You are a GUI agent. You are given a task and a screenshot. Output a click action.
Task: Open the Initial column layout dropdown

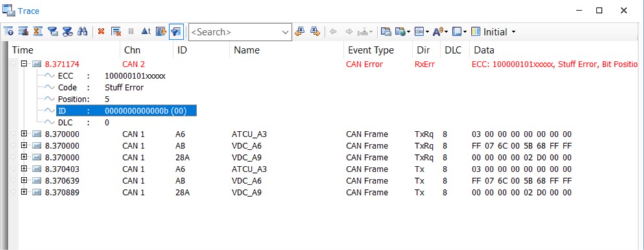(x=499, y=32)
